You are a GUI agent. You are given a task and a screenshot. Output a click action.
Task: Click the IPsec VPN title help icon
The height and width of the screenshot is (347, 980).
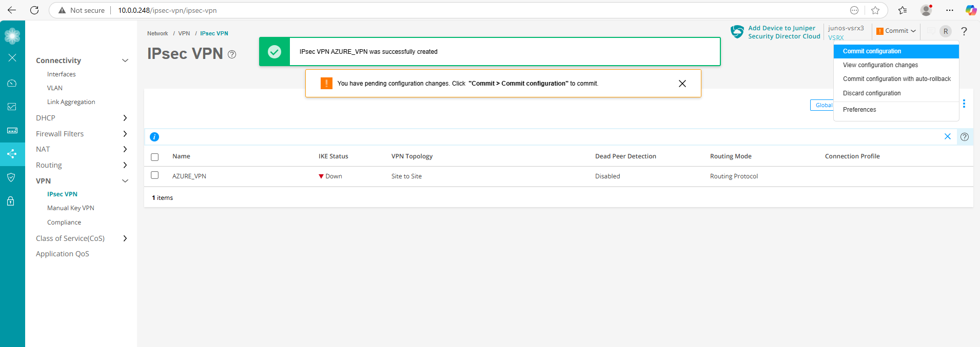pyautogui.click(x=232, y=54)
